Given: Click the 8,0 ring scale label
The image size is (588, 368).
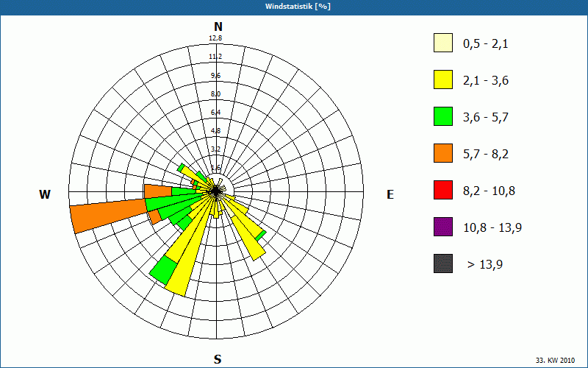Looking at the screenshot, I should coord(215,94).
